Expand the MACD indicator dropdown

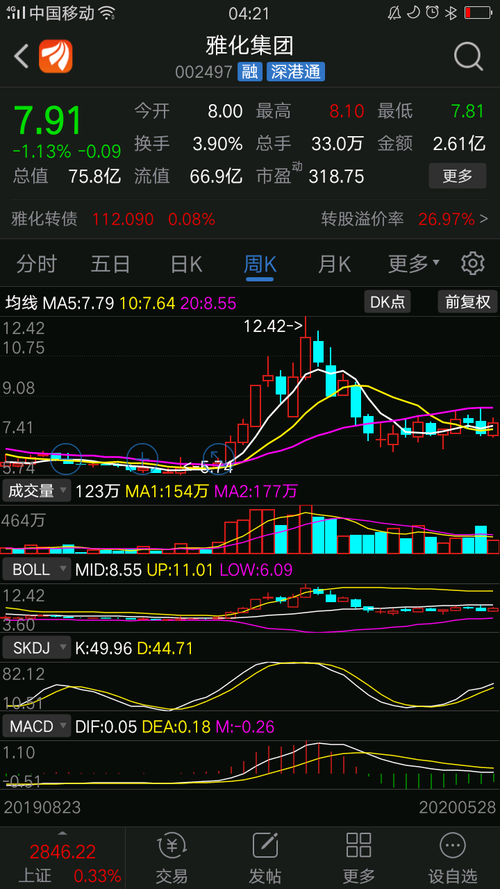pos(36,726)
